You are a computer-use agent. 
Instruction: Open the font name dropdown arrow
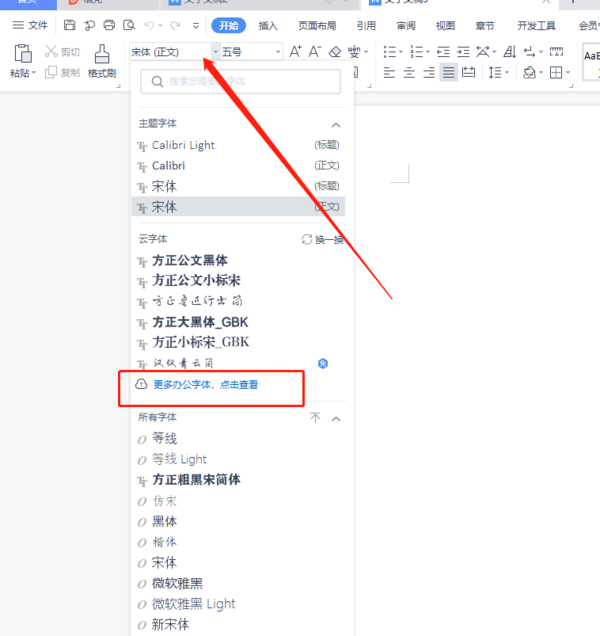215,51
